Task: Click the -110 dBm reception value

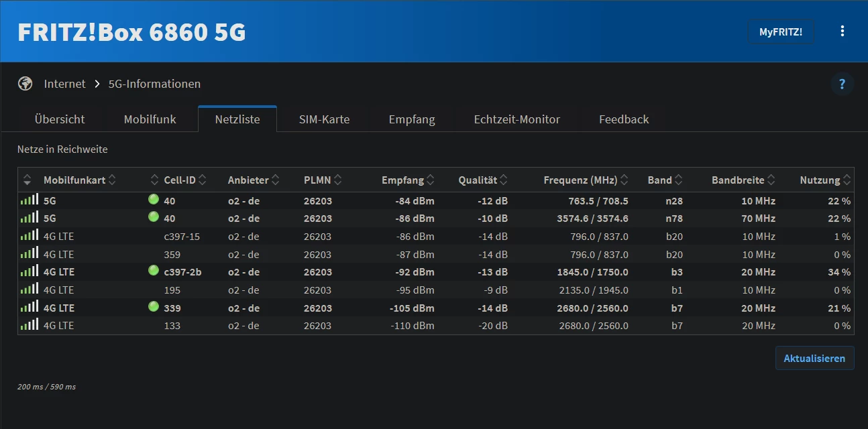Action: pyautogui.click(x=412, y=326)
